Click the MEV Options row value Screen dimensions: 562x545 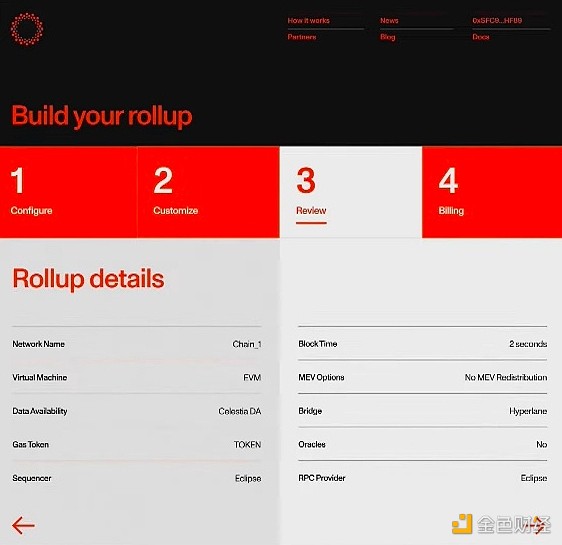coord(506,377)
